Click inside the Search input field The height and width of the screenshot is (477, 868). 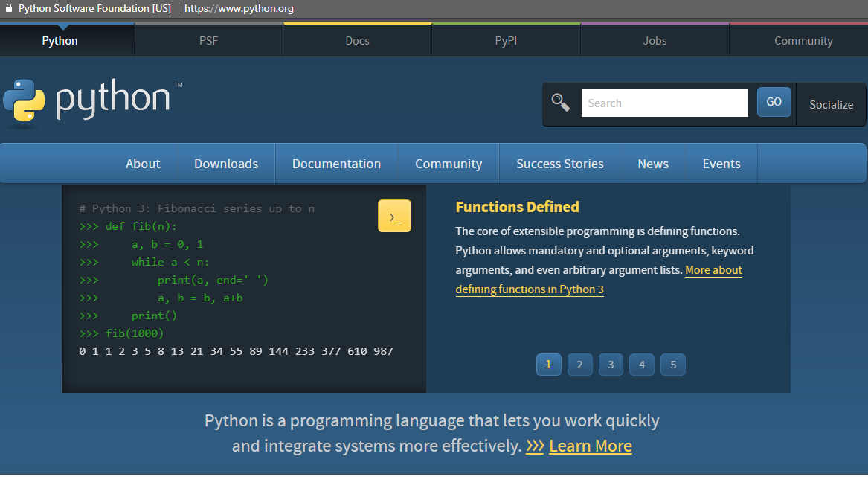[664, 103]
